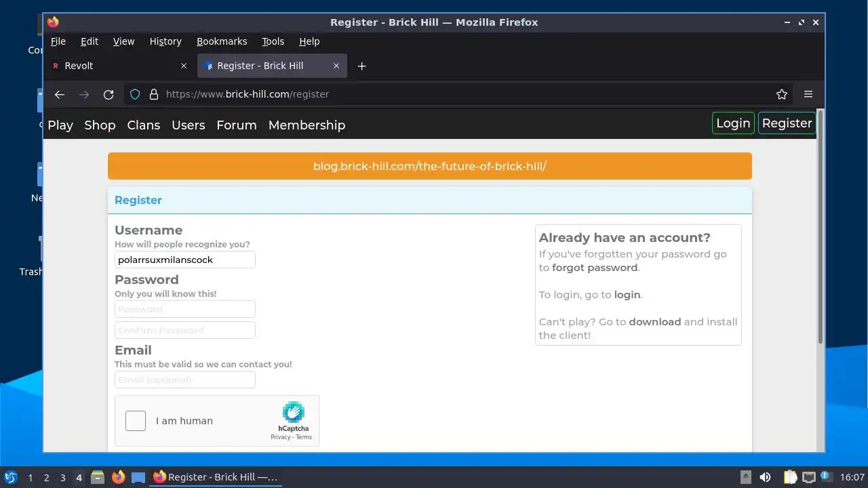
Task: Open the Membership page
Action: (307, 125)
